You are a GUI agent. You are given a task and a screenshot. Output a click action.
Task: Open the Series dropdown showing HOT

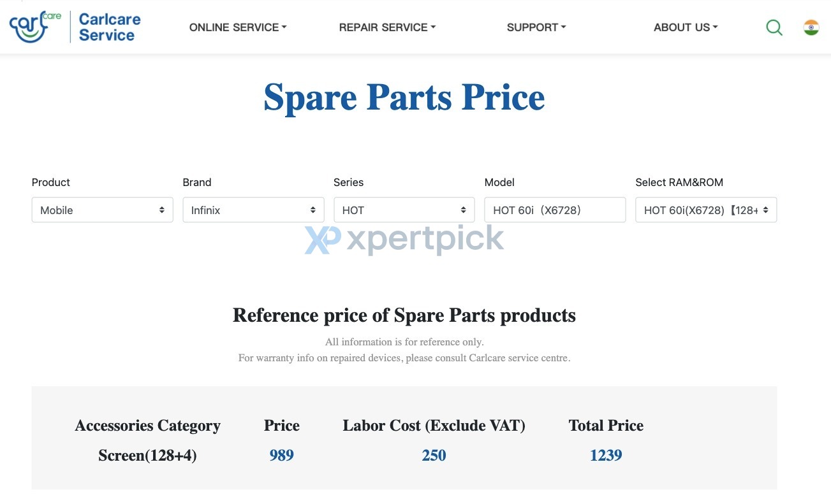[x=404, y=210]
